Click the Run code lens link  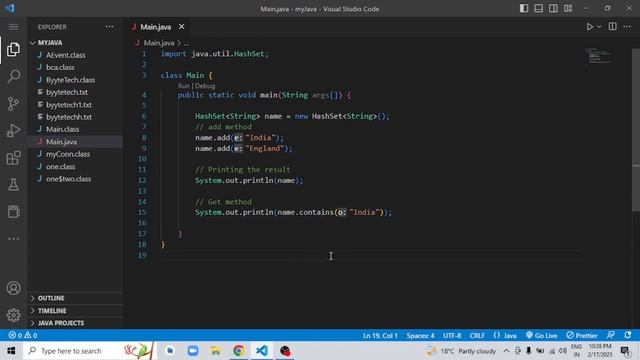[184, 86]
